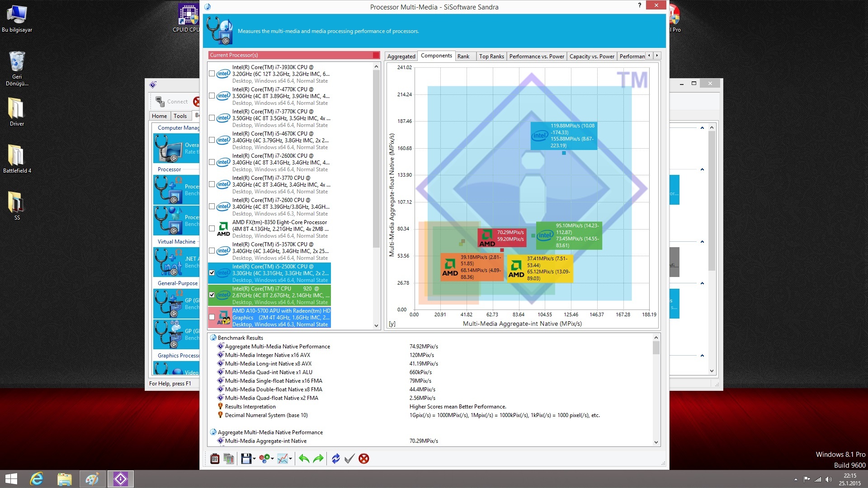Click the processor list vertical scrollbar

click(x=376, y=158)
